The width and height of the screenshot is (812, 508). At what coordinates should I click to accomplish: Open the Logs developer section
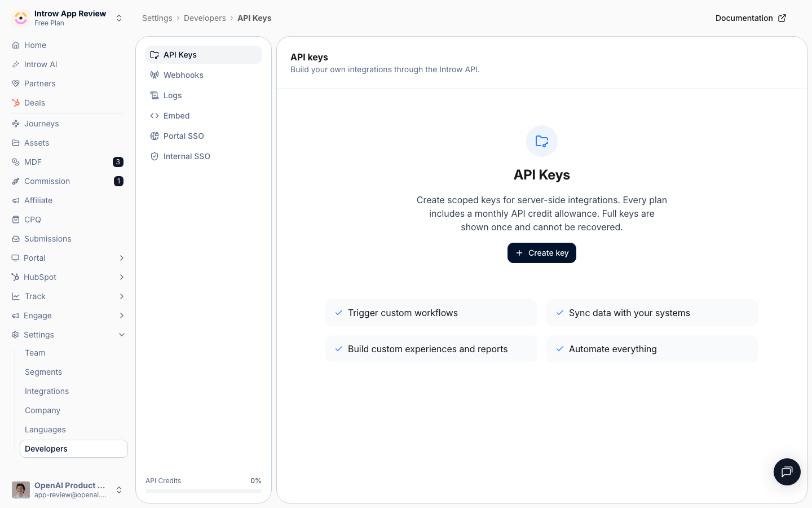coord(204,95)
